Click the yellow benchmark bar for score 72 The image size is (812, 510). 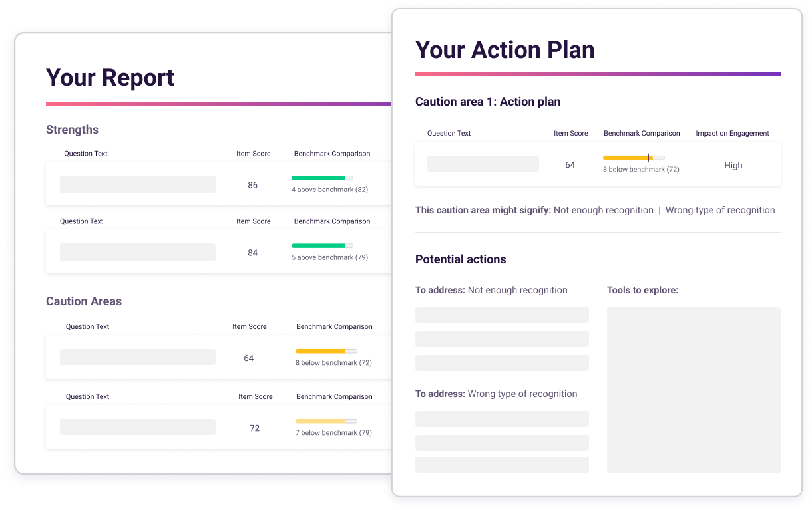tap(326, 421)
